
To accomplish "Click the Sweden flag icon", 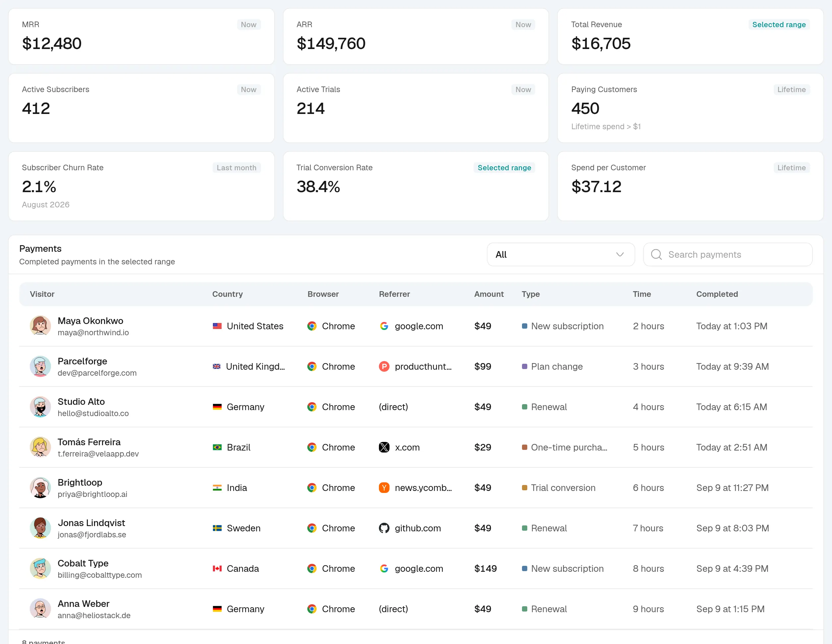I will (217, 528).
